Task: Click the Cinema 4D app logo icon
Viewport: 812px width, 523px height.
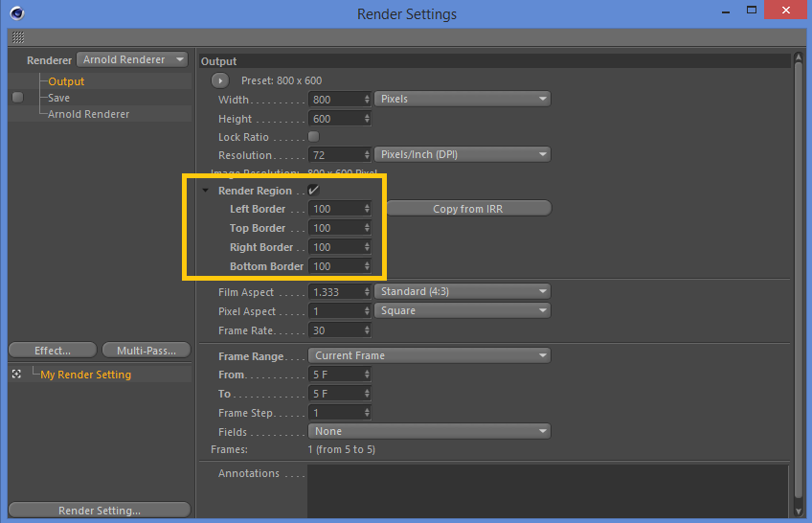Action: click(17, 13)
